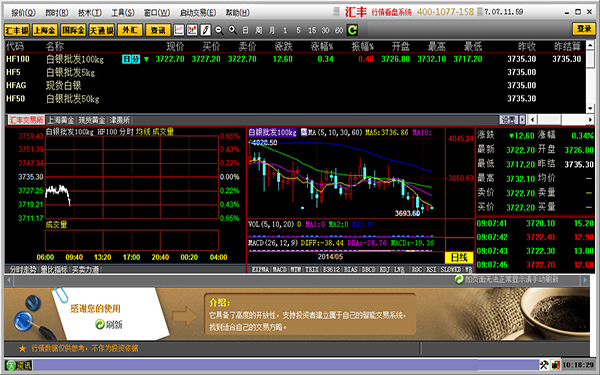Select the 上海金 market button
600x375 pixels.
point(45,30)
